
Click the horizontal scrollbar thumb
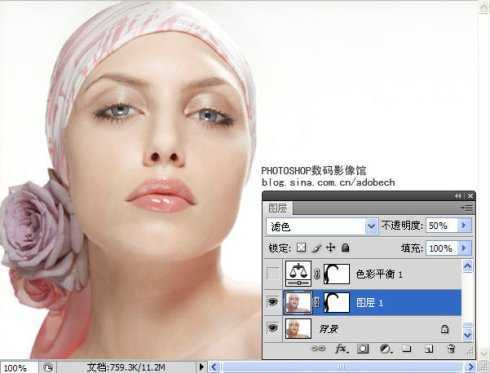point(342,367)
